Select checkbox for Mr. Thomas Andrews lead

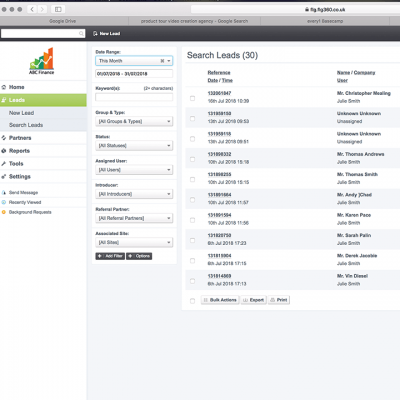[192, 159]
